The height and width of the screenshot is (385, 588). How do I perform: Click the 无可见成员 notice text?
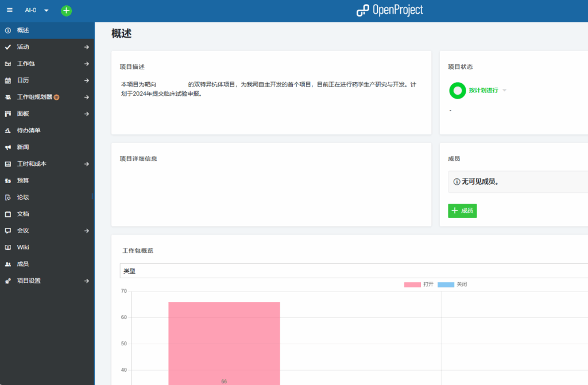tap(480, 181)
